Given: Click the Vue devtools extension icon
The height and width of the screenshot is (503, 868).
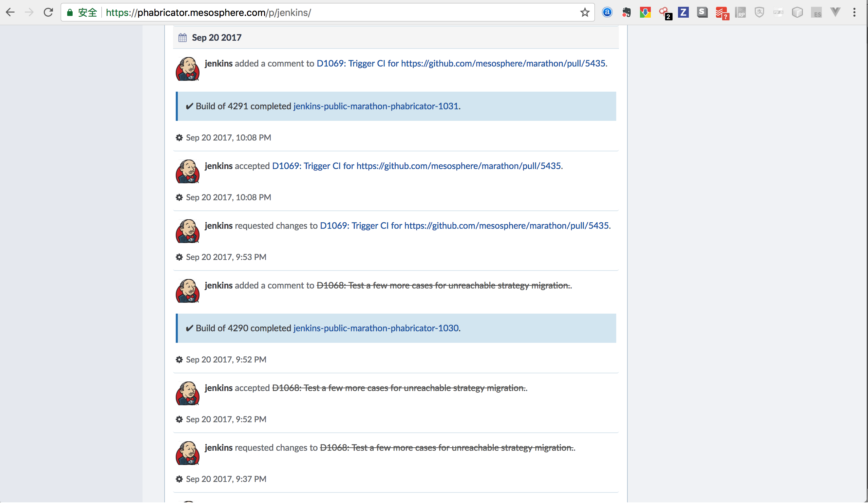Looking at the screenshot, I should click(x=835, y=13).
